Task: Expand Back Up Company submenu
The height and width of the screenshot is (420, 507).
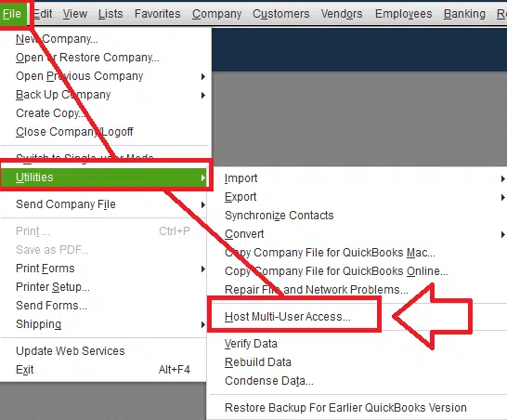Action: (103, 95)
